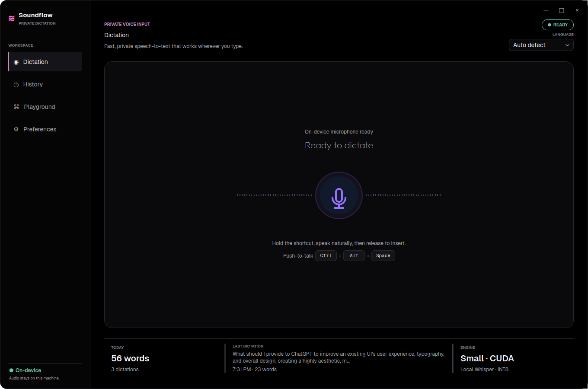The width and height of the screenshot is (588, 389).
Task: Click the Alt shortcut key
Action: point(354,256)
